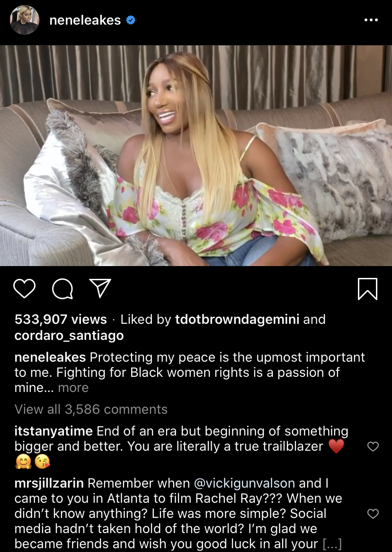Open the @vickigunvalson mention
Viewport: 392px width, 552px height.
pos(244,483)
